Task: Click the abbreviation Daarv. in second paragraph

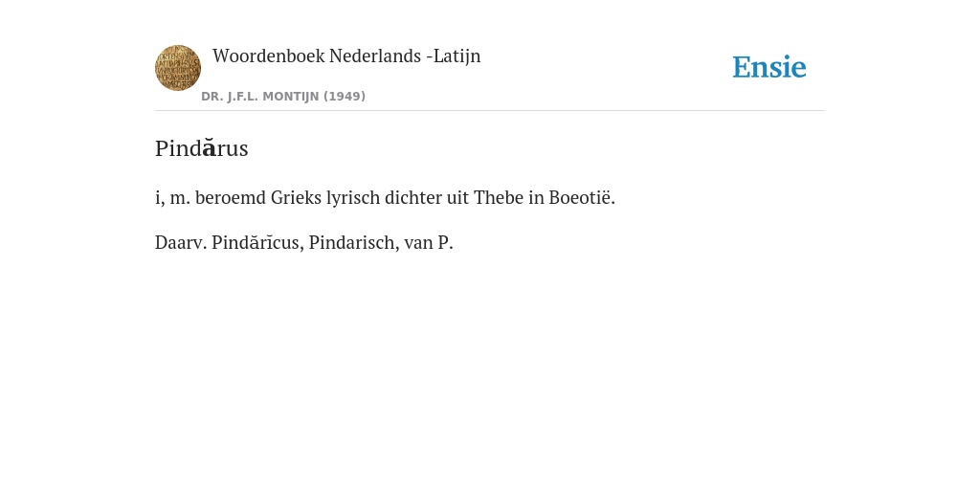Action: click(181, 242)
